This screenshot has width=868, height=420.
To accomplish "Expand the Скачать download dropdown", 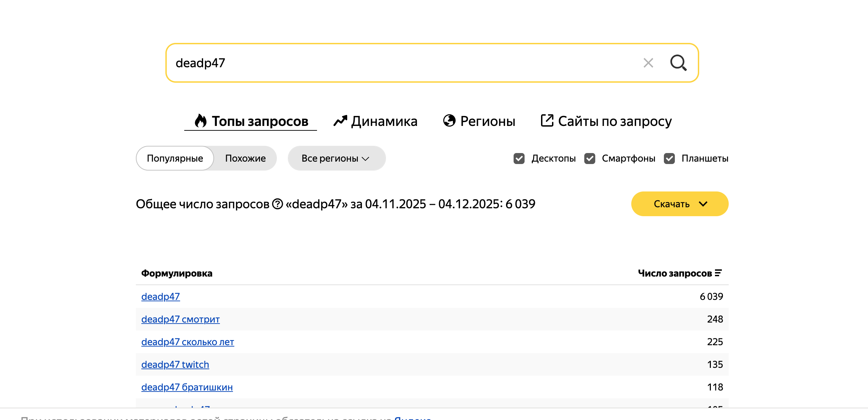I will tap(680, 204).
